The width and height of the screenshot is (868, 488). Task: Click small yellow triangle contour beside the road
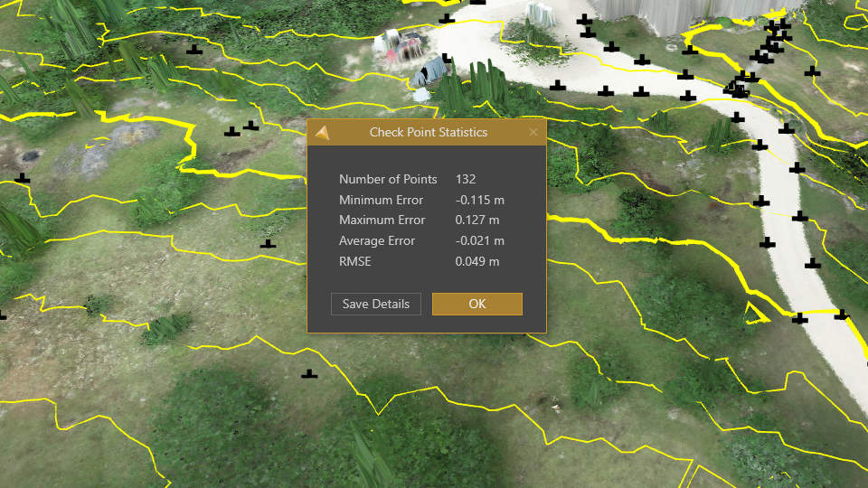pyautogui.click(x=751, y=313)
